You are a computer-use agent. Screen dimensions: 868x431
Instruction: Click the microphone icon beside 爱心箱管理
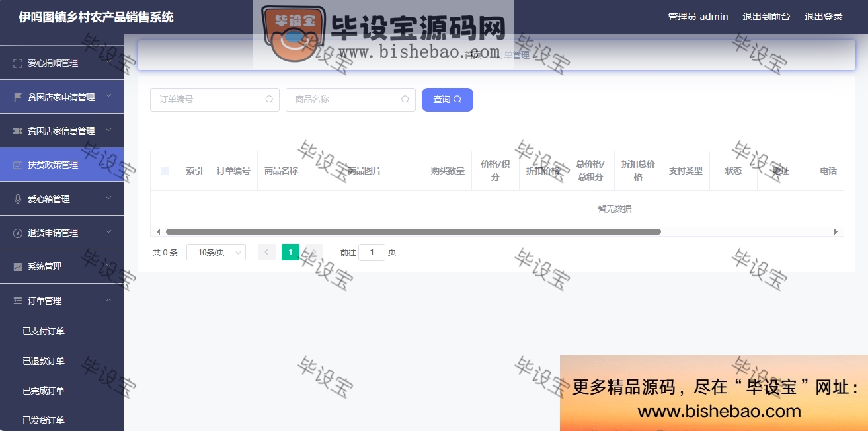[x=18, y=199]
